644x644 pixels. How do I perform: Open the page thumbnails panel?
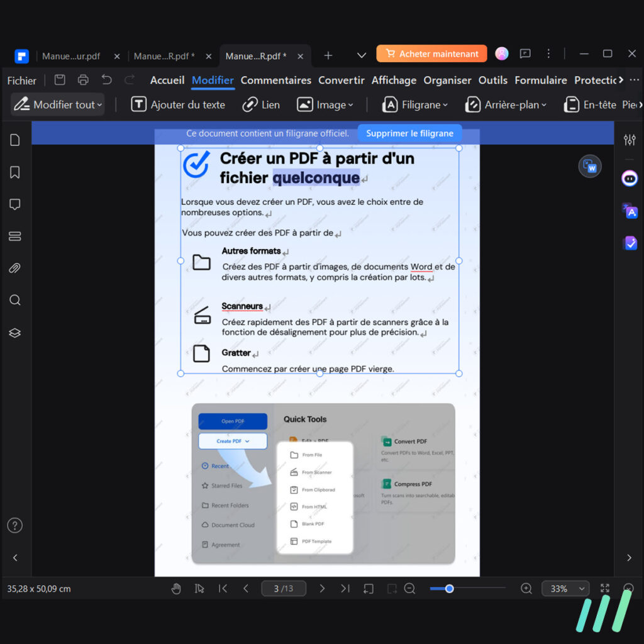15,140
